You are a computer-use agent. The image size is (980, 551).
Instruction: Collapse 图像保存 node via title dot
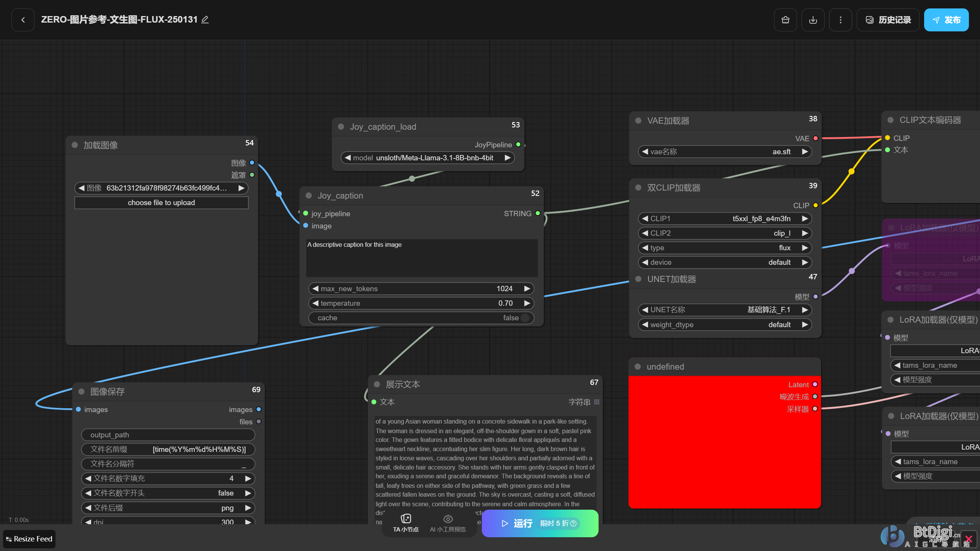[82, 391]
